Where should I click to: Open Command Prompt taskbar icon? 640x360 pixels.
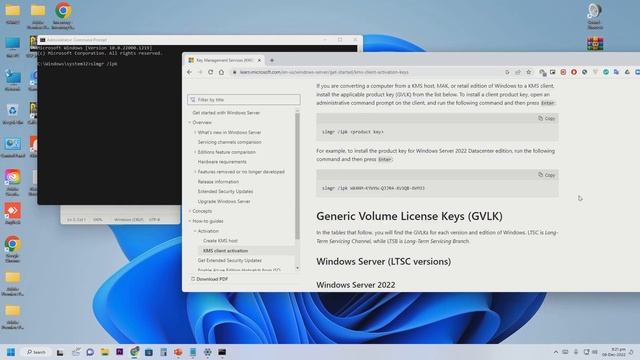tap(222, 352)
